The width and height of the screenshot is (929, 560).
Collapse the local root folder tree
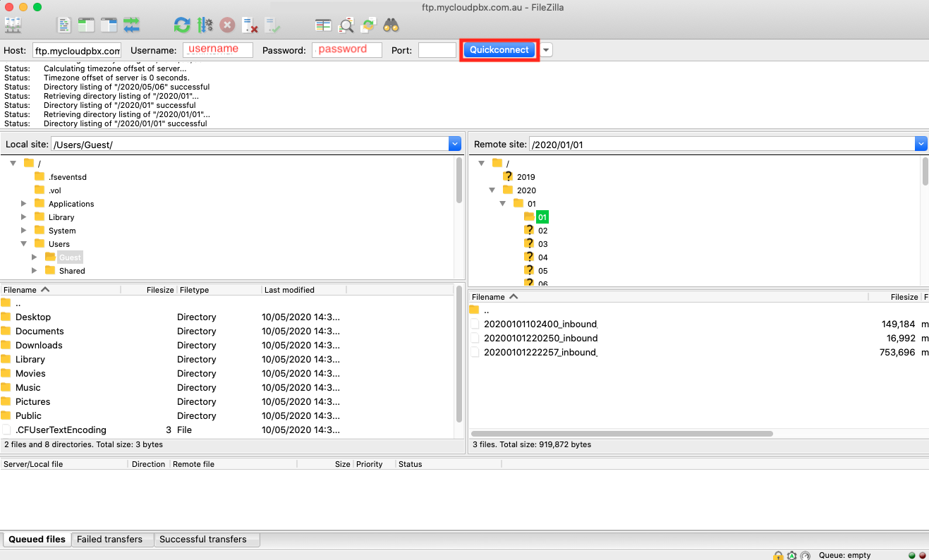(x=13, y=163)
